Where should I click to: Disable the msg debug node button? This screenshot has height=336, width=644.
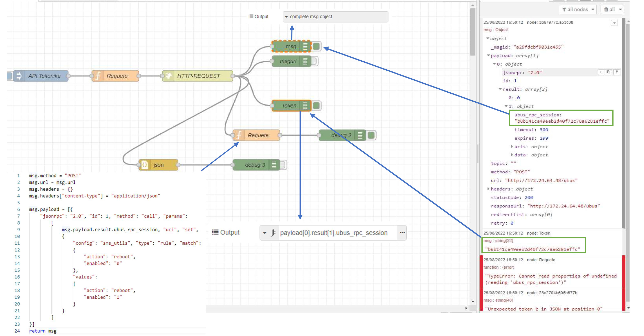coord(316,46)
